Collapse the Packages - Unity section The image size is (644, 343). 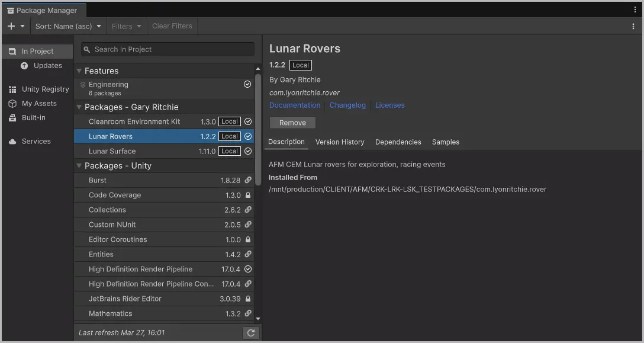79,166
